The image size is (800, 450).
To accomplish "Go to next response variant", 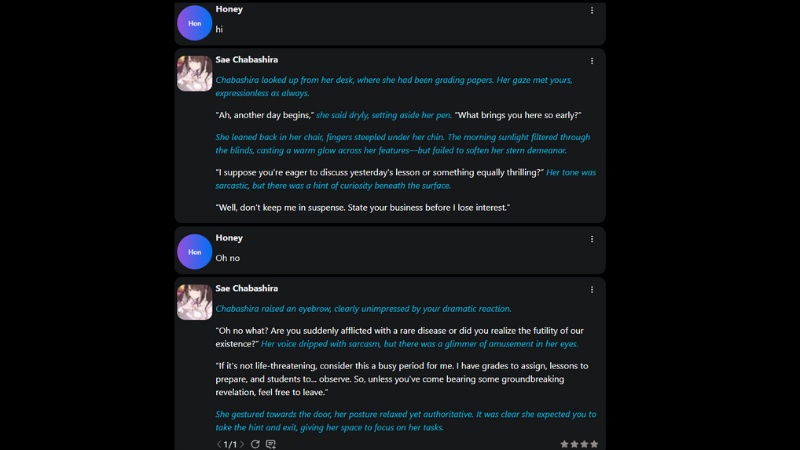I will click(242, 444).
